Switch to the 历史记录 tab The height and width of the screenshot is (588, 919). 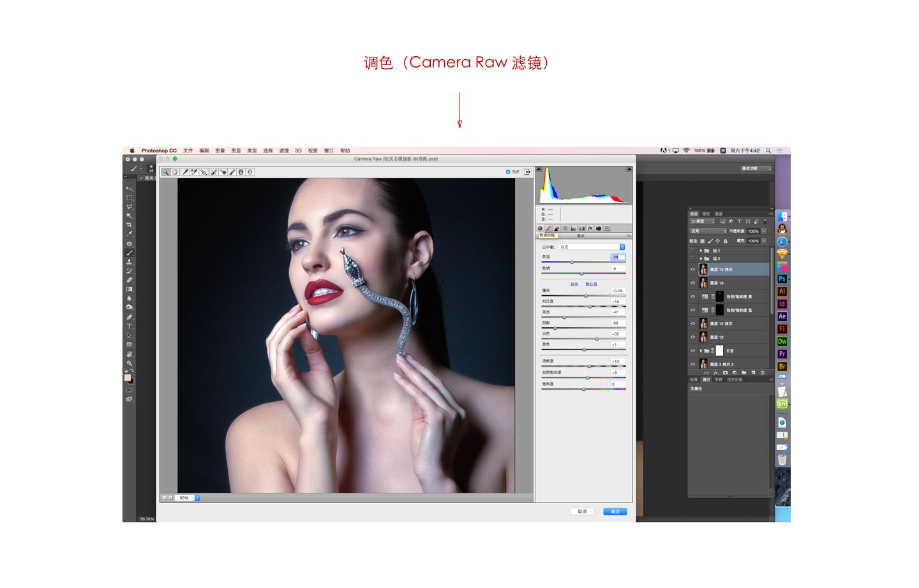coord(735,379)
